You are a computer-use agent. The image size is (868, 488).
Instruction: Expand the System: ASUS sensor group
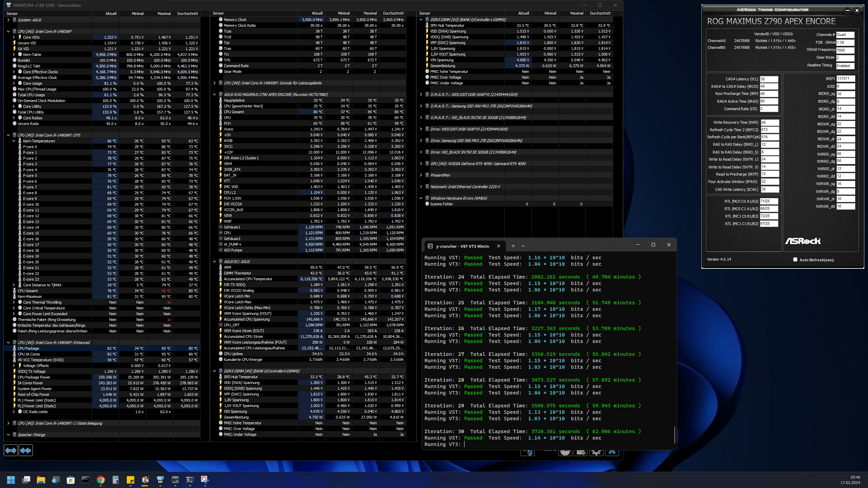8,20
